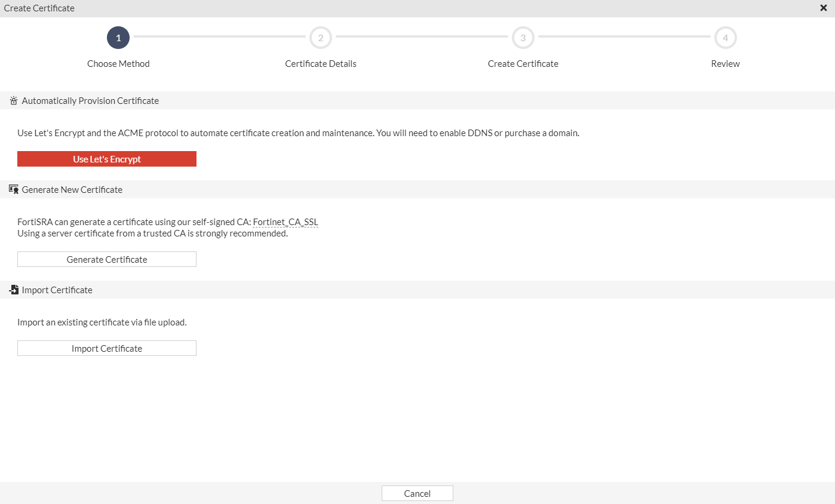Click the step 2 circle indicator
Viewport: 835px width, 504px height.
[x=321, y=38]
